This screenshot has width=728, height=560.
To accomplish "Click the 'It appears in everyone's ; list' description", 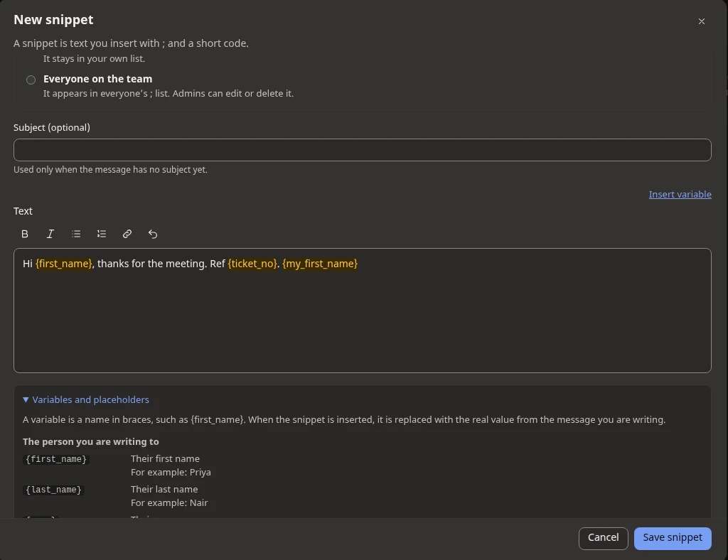I will point(168,93).
